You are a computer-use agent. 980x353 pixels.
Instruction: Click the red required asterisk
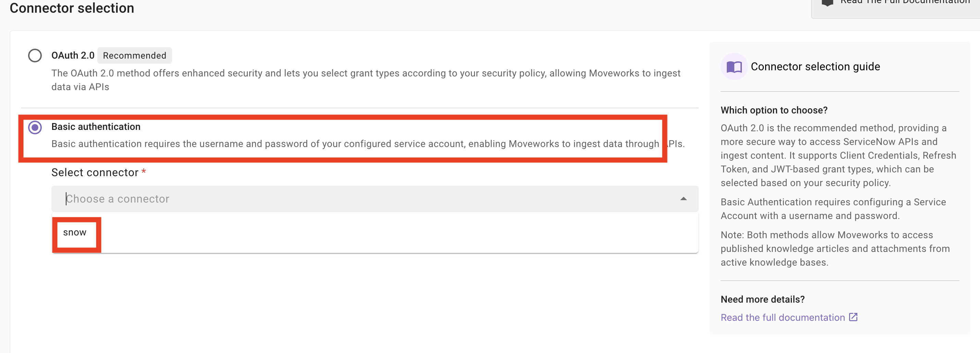[144, 172]
